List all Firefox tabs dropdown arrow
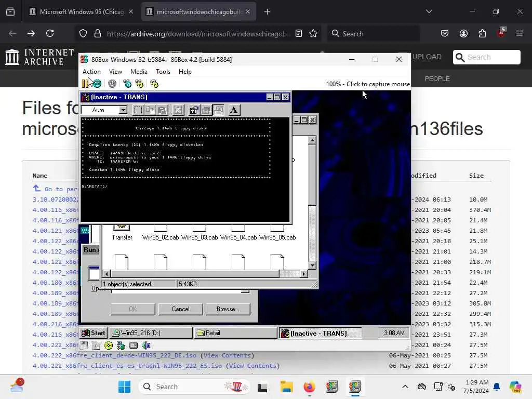 [429, 11]
